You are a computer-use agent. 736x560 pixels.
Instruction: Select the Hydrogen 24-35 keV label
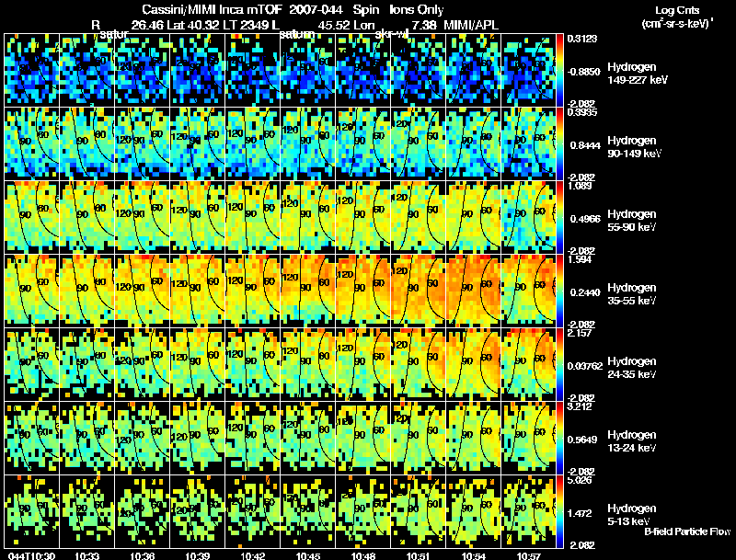tap(632, 368)
